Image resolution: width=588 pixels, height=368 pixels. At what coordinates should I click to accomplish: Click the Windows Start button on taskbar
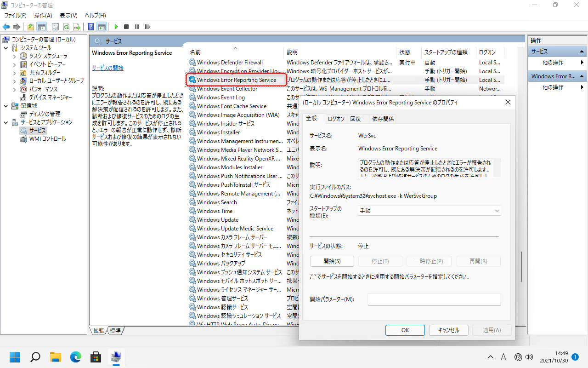(x=15, y=356)
